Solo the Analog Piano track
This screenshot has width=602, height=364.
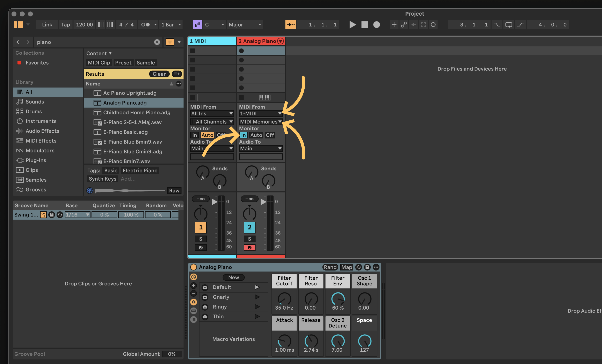click(x=249, y=239)
